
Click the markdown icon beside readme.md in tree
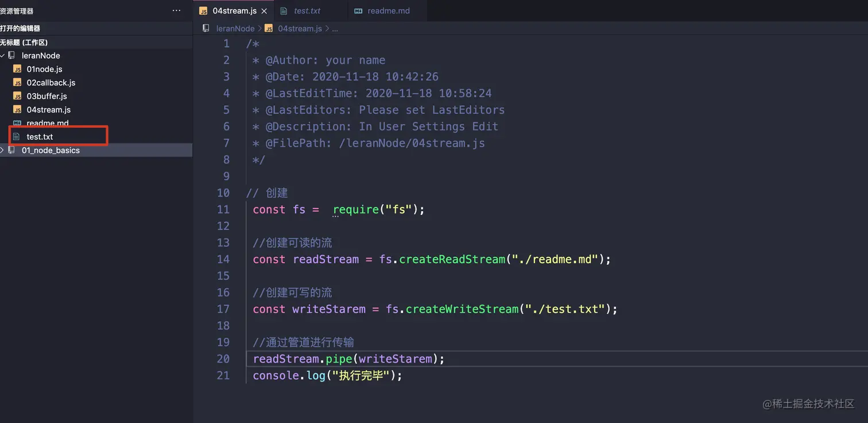tap(17, 123)
